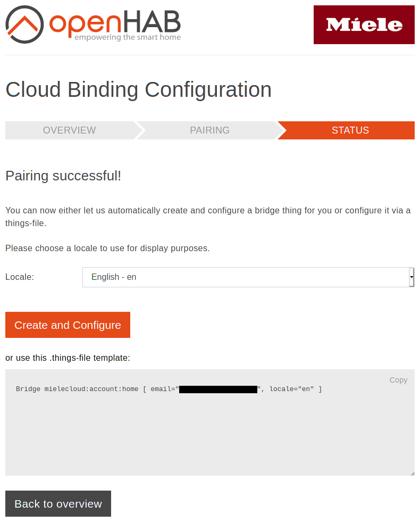Viewport: 420px width, 522px height.
Task: Click the textarea resize handle corner
Action: tap(411, 473)
